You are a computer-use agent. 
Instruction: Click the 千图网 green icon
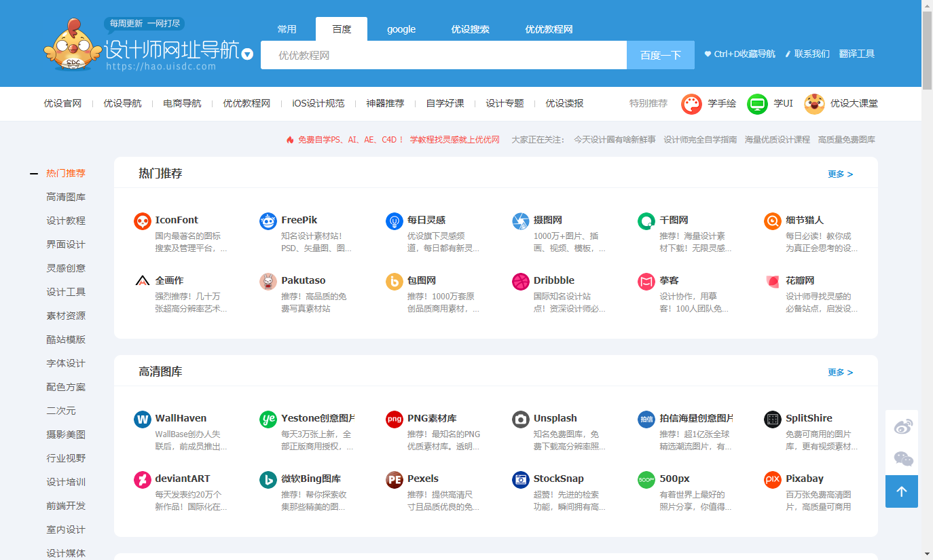[646, 221]
